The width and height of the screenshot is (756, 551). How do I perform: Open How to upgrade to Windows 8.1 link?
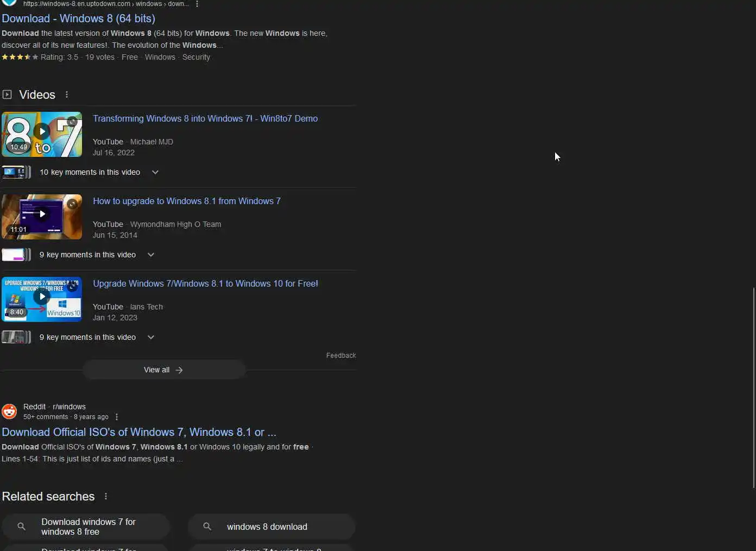click(x=187, y=201)
